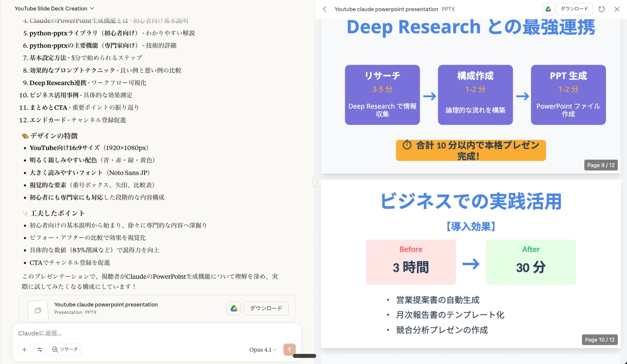Click the refresh icon in preview header

tap(601, 9)
